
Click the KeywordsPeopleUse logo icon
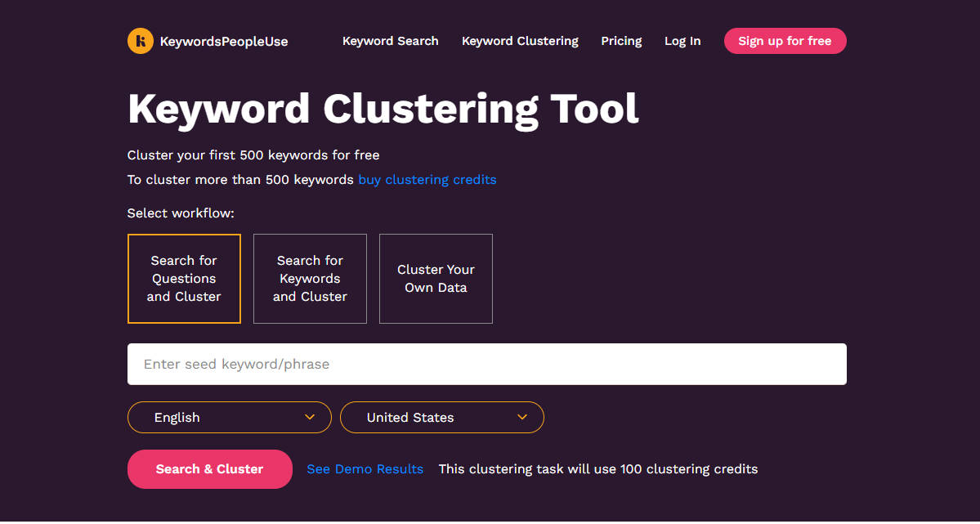click(140, 40)
